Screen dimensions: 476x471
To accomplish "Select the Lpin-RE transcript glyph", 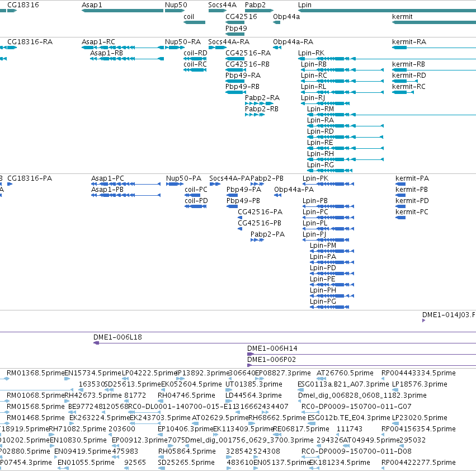I will point(345,148).
